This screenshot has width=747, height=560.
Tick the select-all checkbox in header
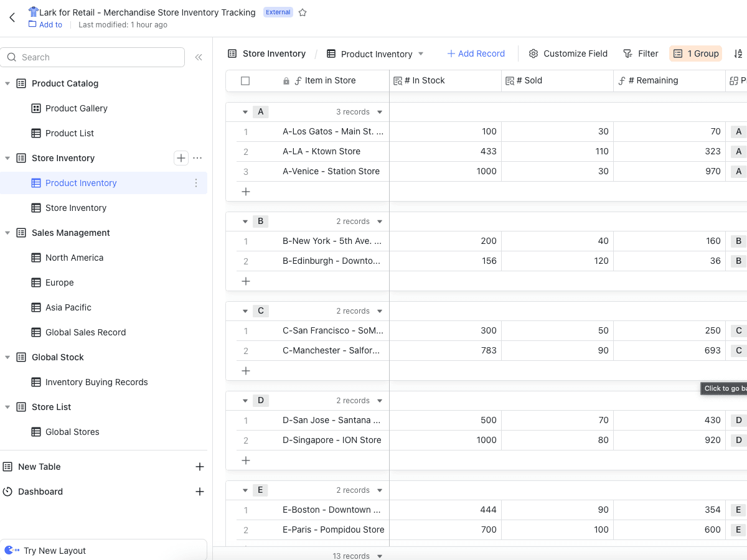click(245, 81)
